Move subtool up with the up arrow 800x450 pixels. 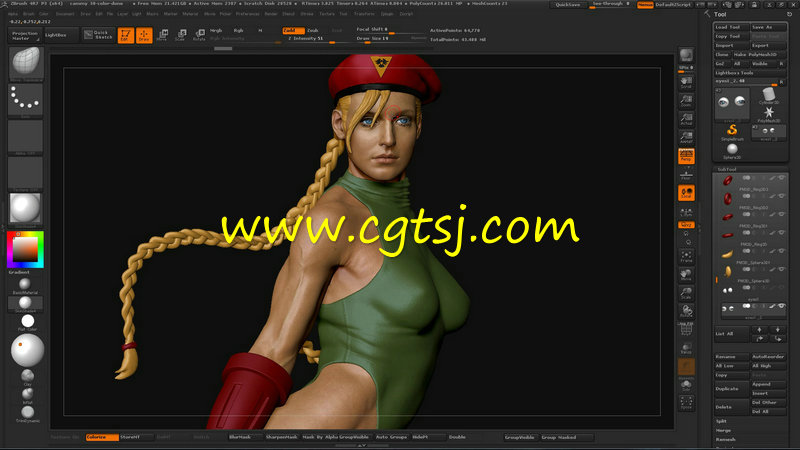pos(759,330)
